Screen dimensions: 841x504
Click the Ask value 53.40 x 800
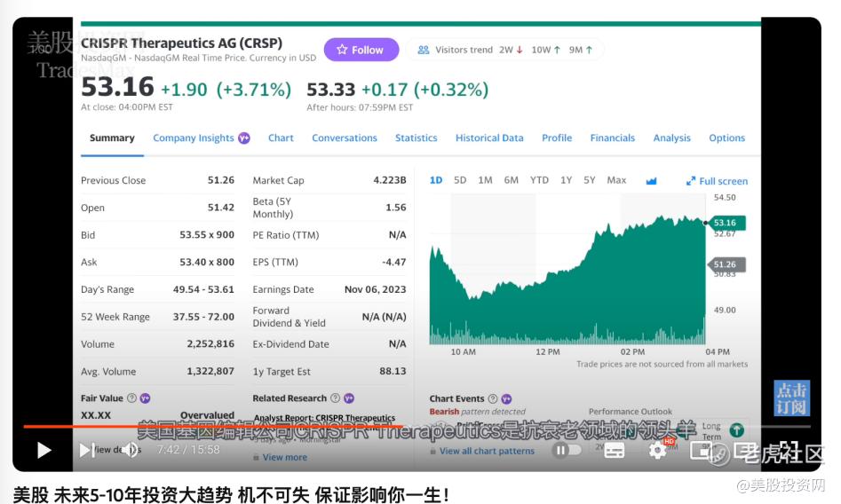pos(207,262)
